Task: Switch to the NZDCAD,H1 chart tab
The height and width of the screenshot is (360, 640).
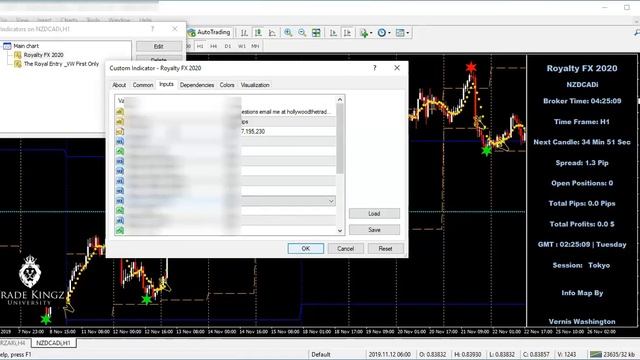Action: [53, 343]
